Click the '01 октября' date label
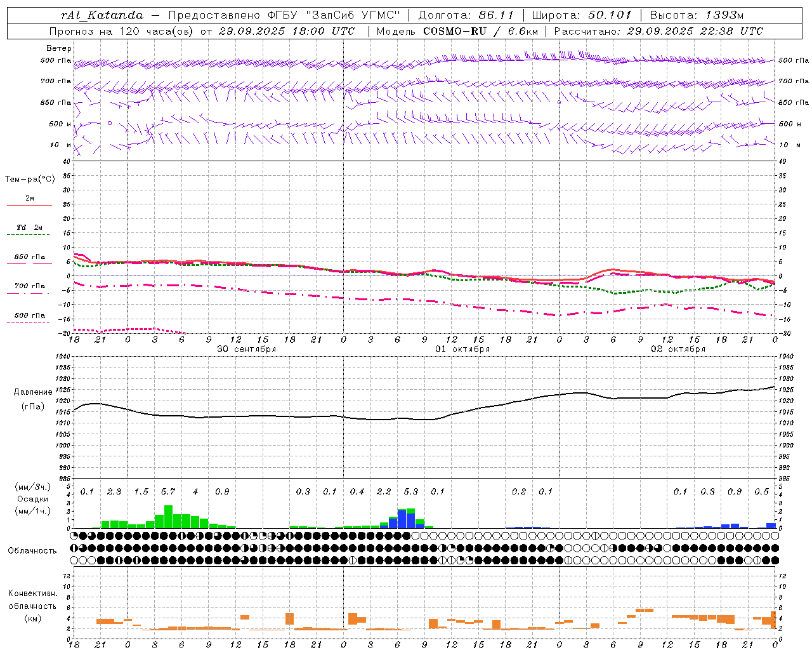Viewport: 812px width, 650px height. pos(462,348)
